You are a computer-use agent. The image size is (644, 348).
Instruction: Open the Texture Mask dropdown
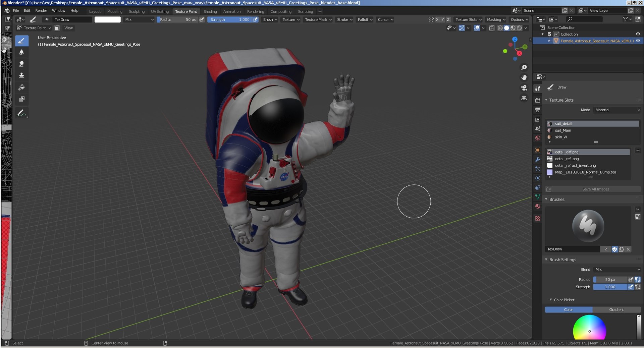tap(318, 19)
